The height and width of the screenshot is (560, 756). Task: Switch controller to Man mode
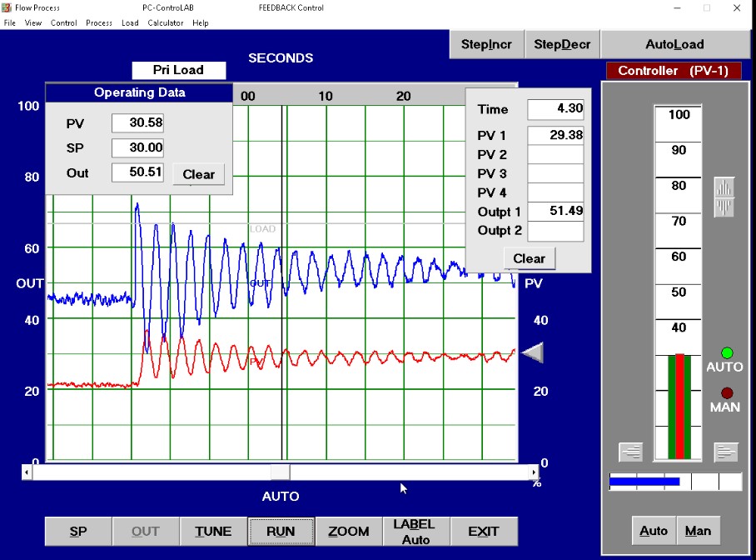tap(698, 531)
